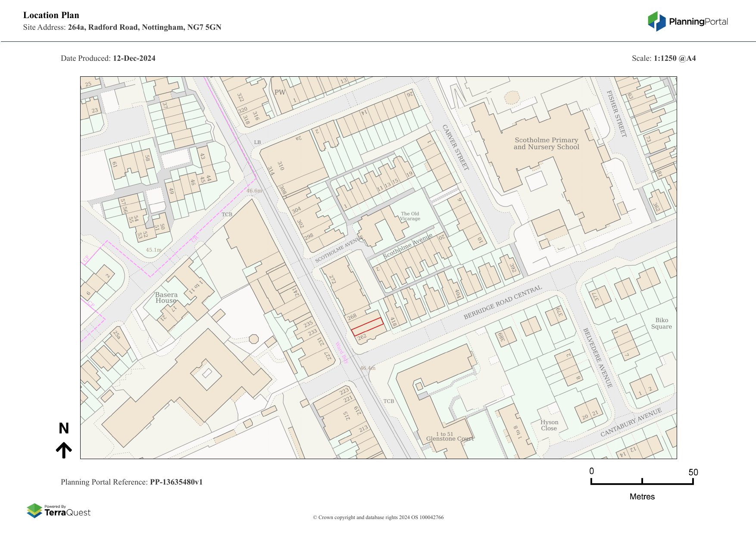Click the PW place of worship marker
The height and width of the screenshot is (535, 756).
[x=280, y=92]
